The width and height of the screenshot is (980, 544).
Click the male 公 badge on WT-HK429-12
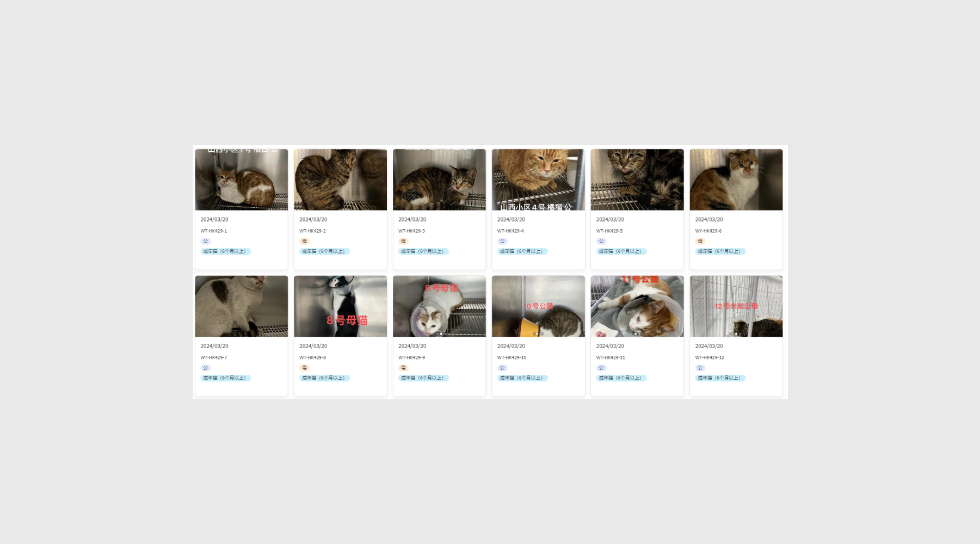[x=700, y=368]
